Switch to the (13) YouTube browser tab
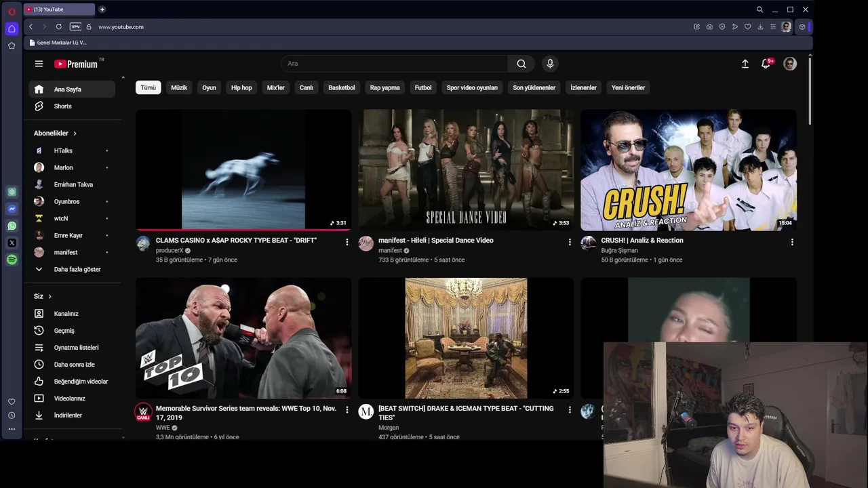The width and height of the screenshot is (868, 488). [x=59, y=9]
